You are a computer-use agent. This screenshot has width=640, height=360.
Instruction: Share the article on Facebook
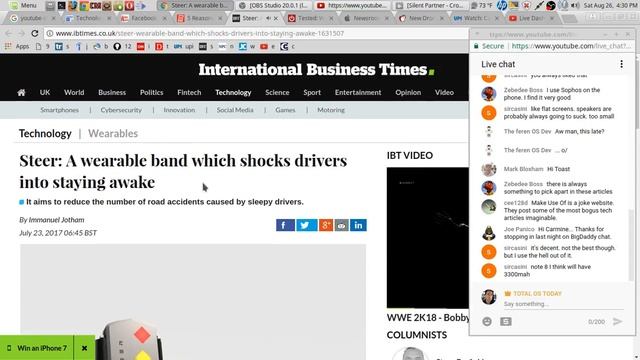click(285, 225)
